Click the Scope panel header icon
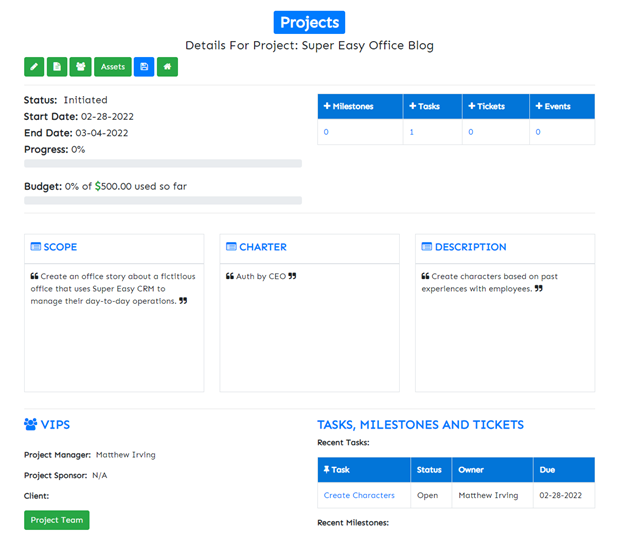Screen dimensions: 624x533 click(36, 247)
